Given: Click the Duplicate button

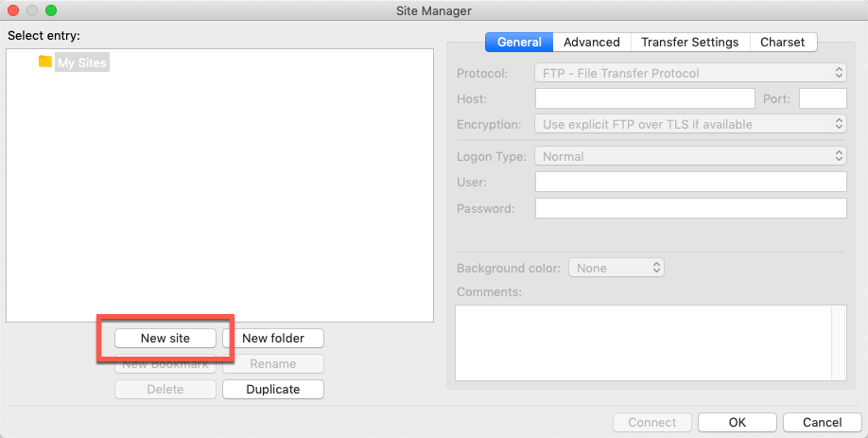Looking at the screenshot, I should (x=273, y=389).
